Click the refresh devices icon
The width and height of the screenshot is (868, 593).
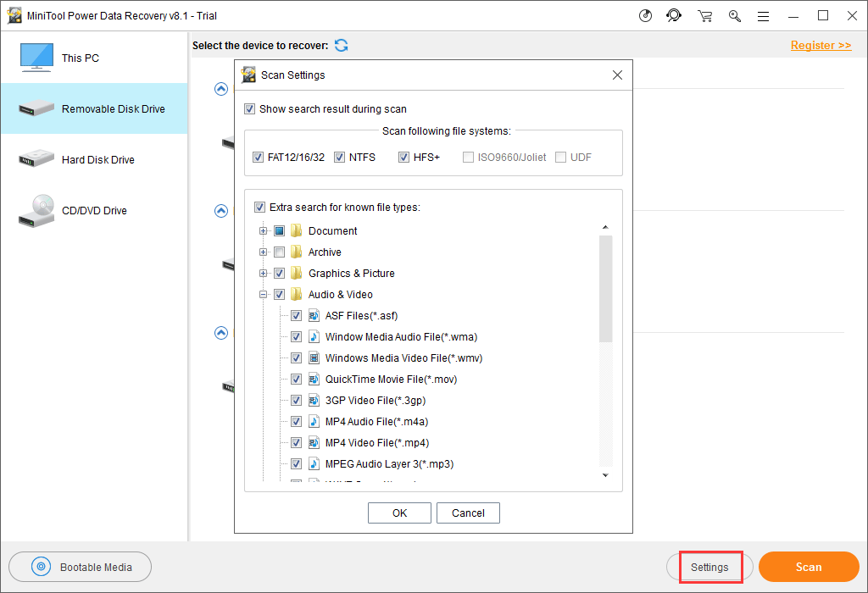point(341,46)
